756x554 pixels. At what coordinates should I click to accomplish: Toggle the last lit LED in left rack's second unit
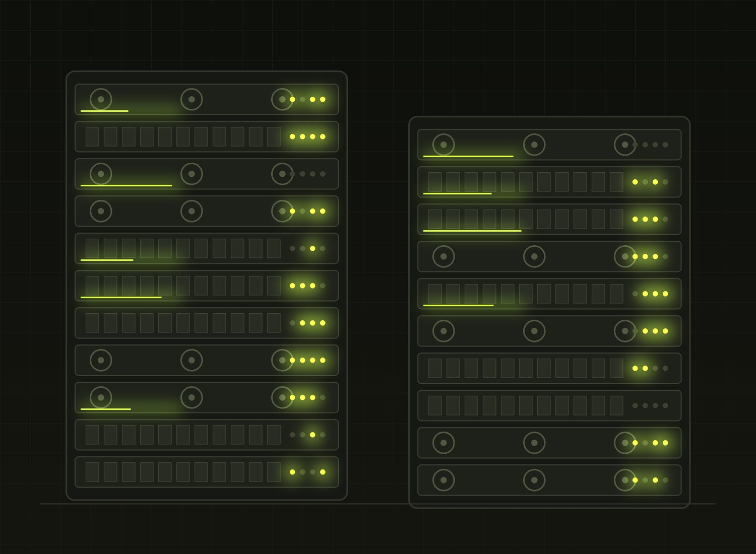pos(323,136)
